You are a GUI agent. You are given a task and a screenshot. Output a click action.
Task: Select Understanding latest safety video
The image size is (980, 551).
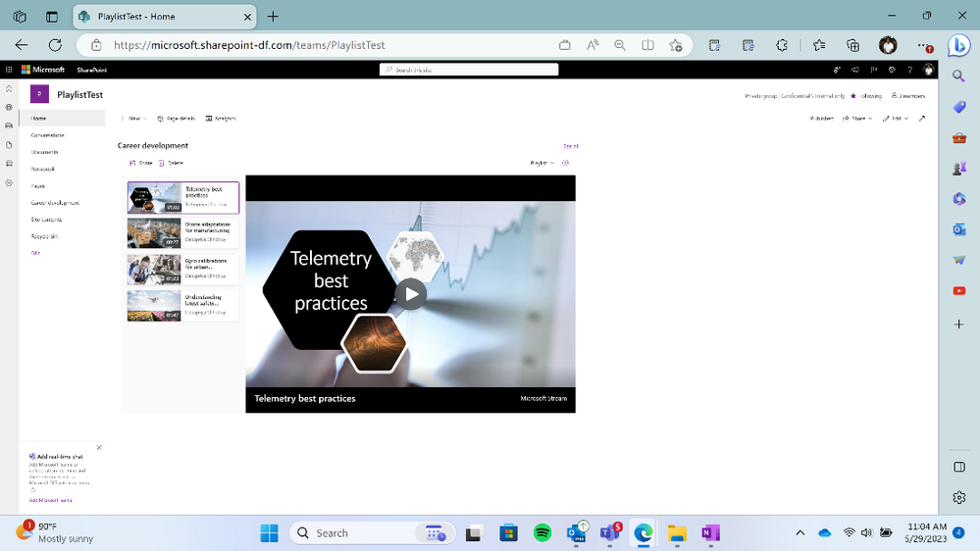pyautogui.click(x=183, y=306)
